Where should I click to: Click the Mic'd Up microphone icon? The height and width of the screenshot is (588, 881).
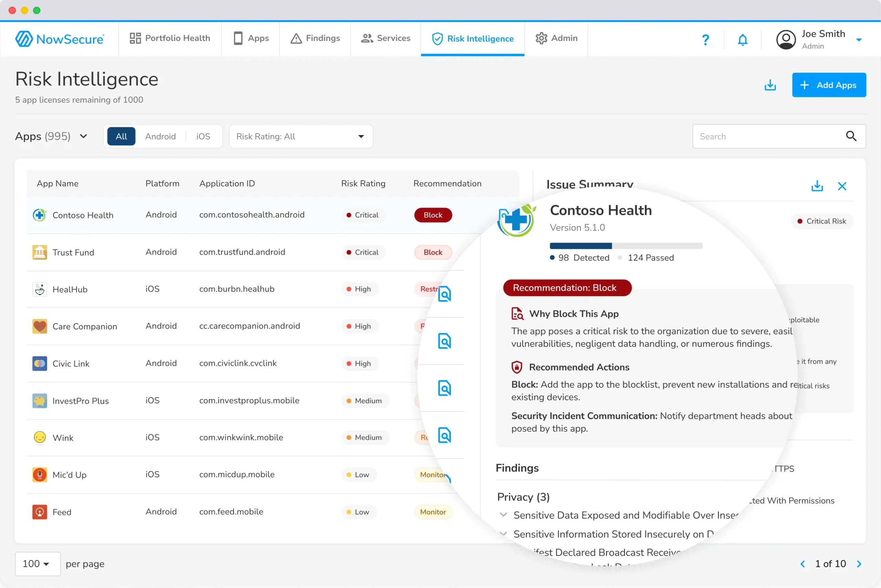point(39,475)
